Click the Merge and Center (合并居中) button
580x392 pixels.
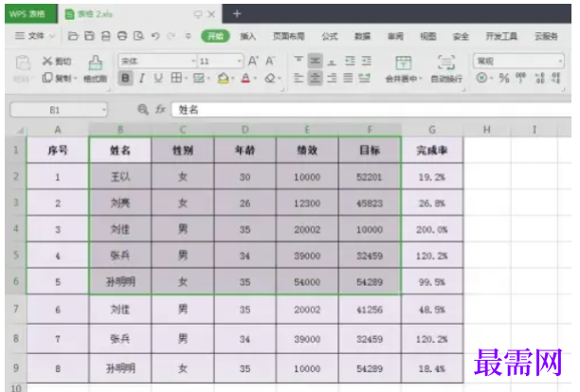[403, 69]
